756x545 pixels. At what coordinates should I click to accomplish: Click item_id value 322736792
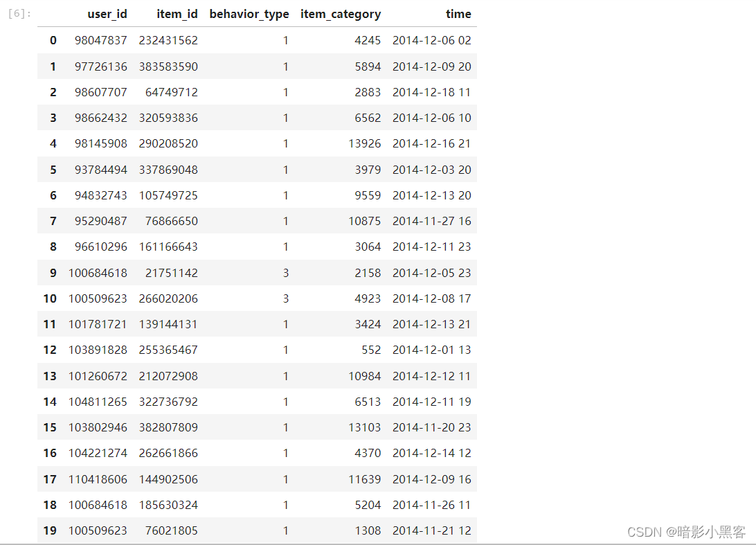tap(168, 402)
